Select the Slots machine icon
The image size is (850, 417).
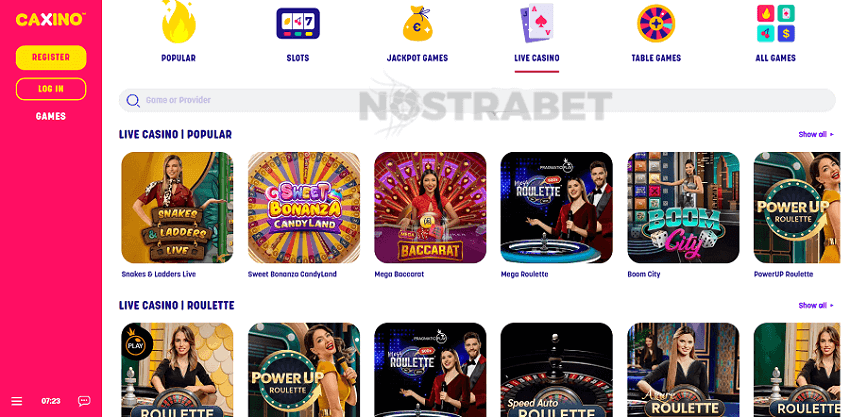pyautogui.click(x=298, y=23)
